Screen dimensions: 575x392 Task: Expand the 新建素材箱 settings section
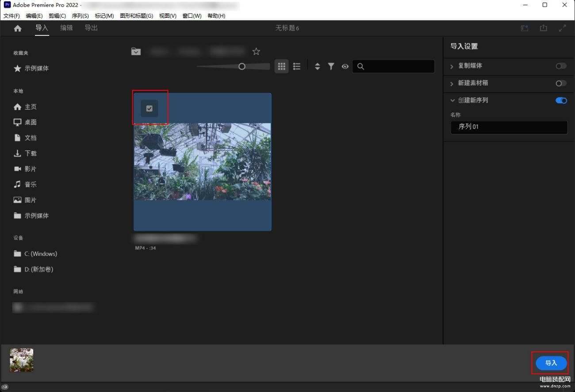click(452, 84)
